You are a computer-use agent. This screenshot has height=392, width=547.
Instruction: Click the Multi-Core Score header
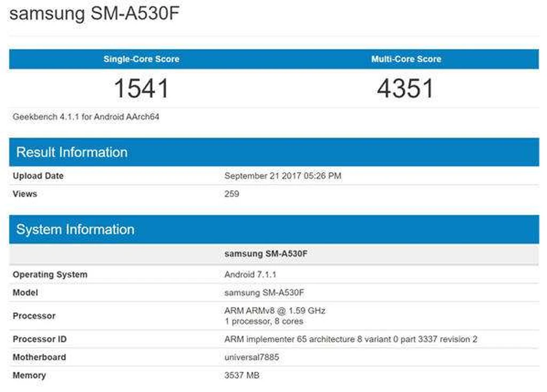click(x=406, y=59)
